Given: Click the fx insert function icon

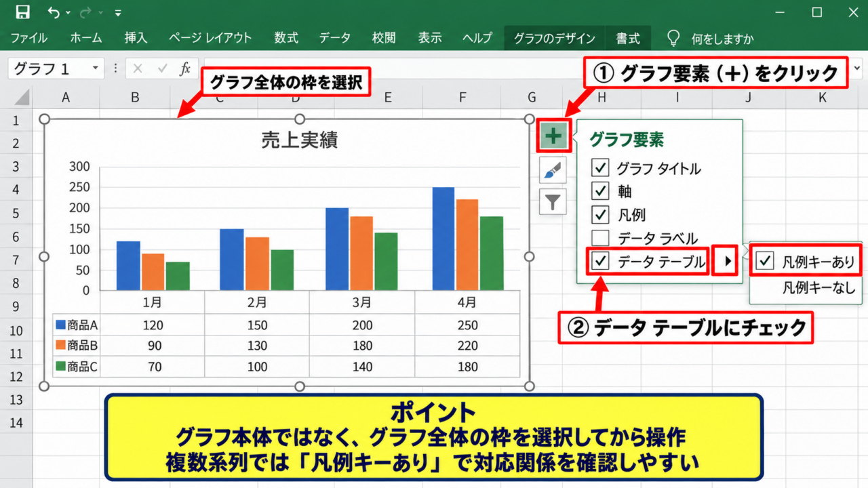Looking at the screenshot, I should [x=184, y=68].
